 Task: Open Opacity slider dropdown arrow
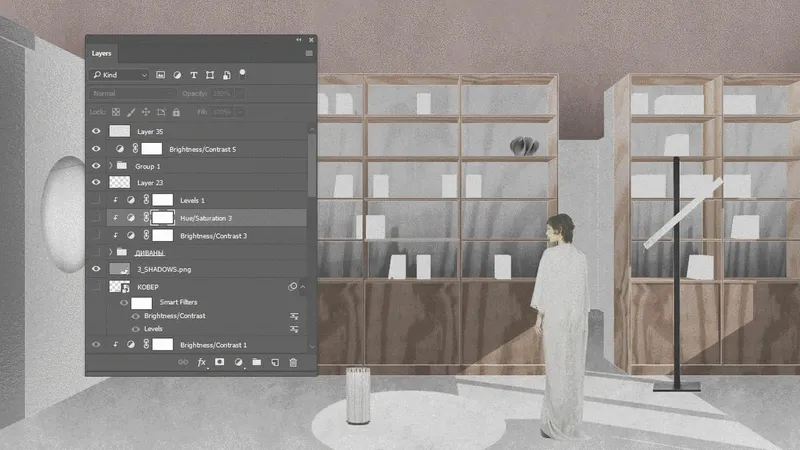[240, 93]
